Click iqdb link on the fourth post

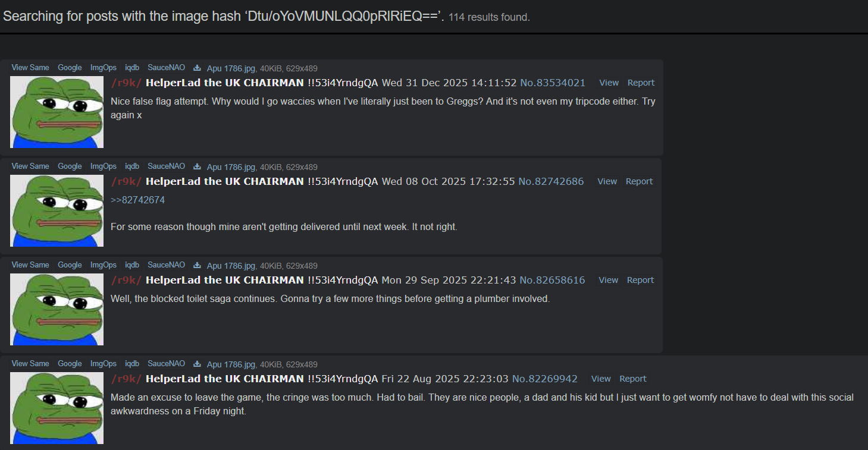[x=132, y=364]
